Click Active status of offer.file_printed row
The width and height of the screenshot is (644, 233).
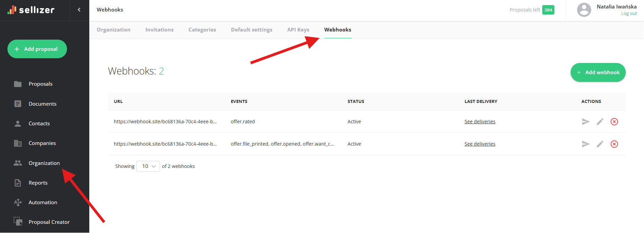click(x=354, y=144)
